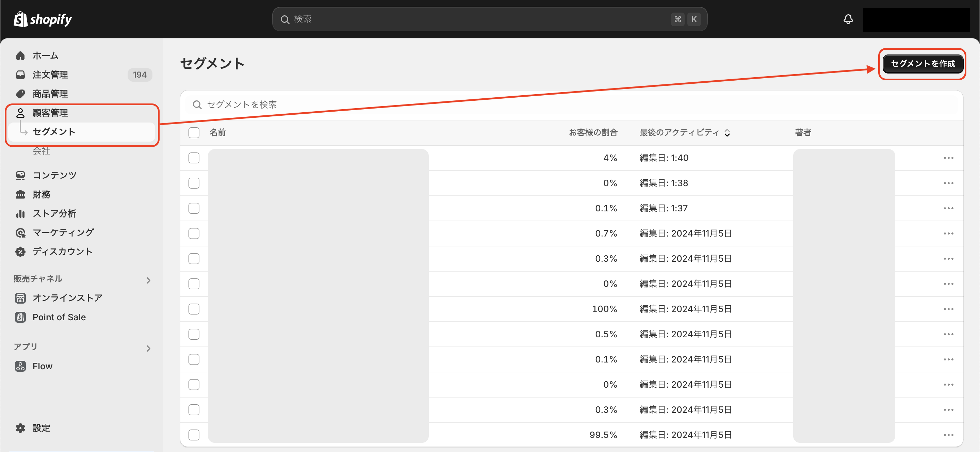Image resolution: width=980 pixels, height=452 pixels.
Task: Click the Create segment (セグメントを作成) button
Action: 922,64
